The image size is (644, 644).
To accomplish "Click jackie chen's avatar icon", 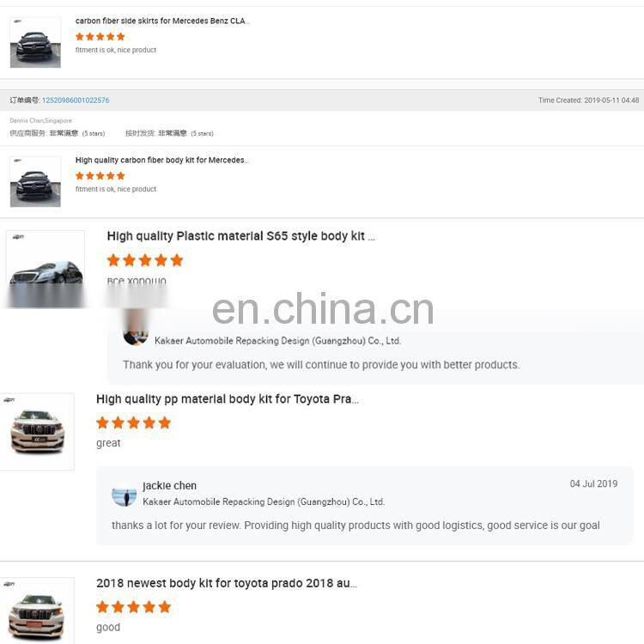I will [124, 496].
